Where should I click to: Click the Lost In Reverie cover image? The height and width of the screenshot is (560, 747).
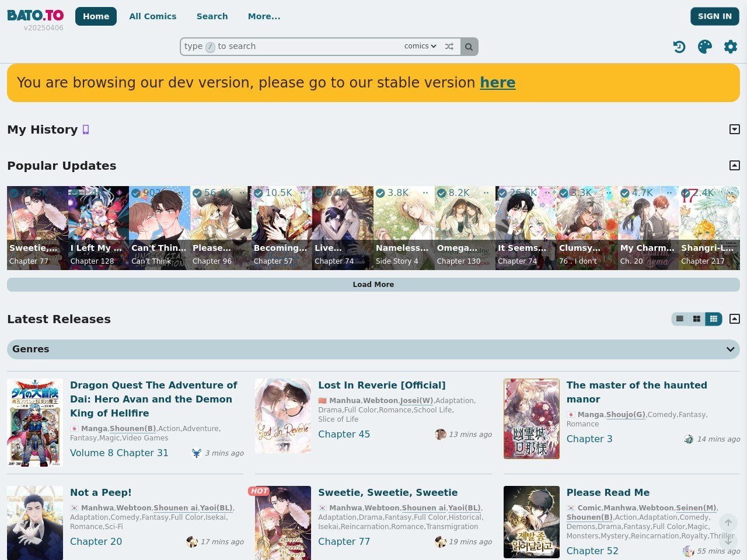tap(283, 416)
